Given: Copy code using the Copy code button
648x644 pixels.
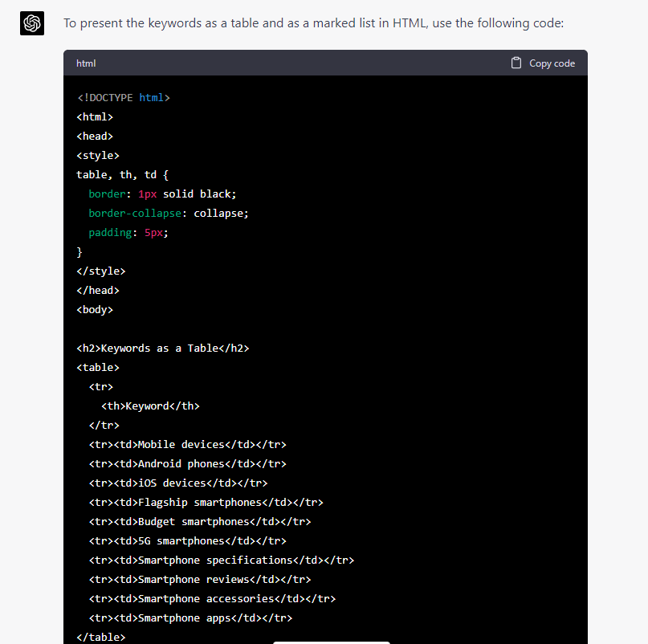Looking at the screenshot, I should pos(543,63).
